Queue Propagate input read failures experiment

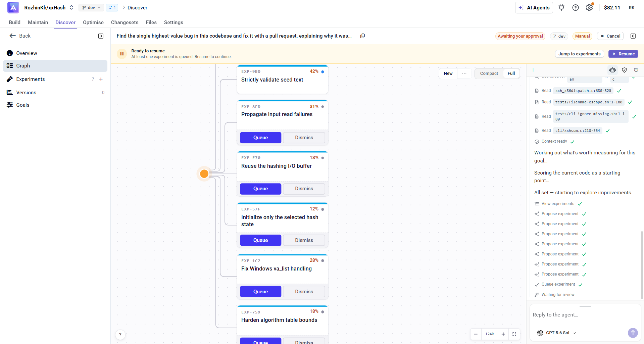(260, 138)
